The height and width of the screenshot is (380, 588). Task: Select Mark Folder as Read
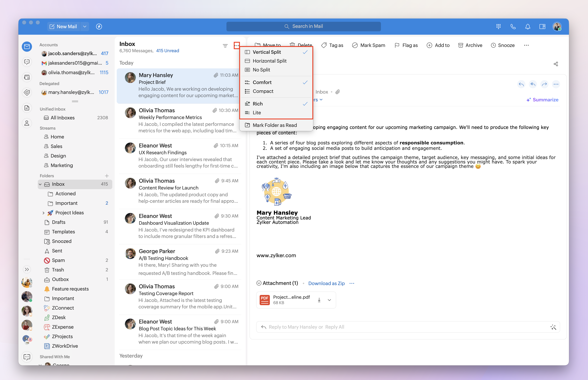[x=275, y=125]
